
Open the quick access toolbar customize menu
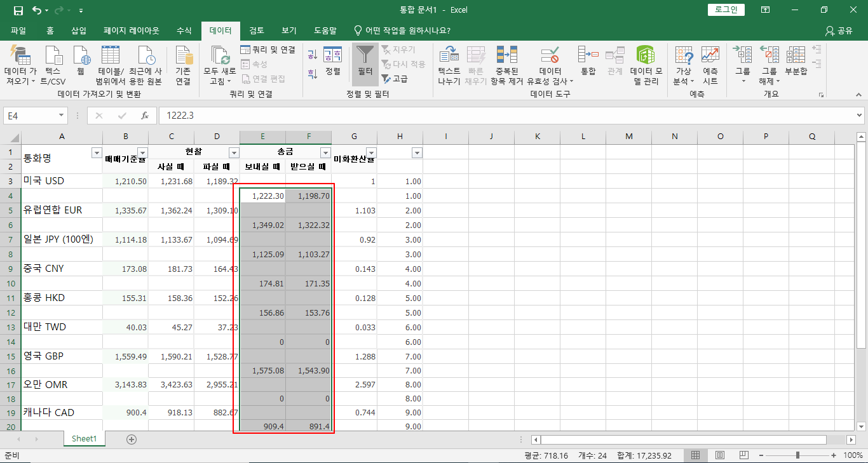tap(81, 11)
